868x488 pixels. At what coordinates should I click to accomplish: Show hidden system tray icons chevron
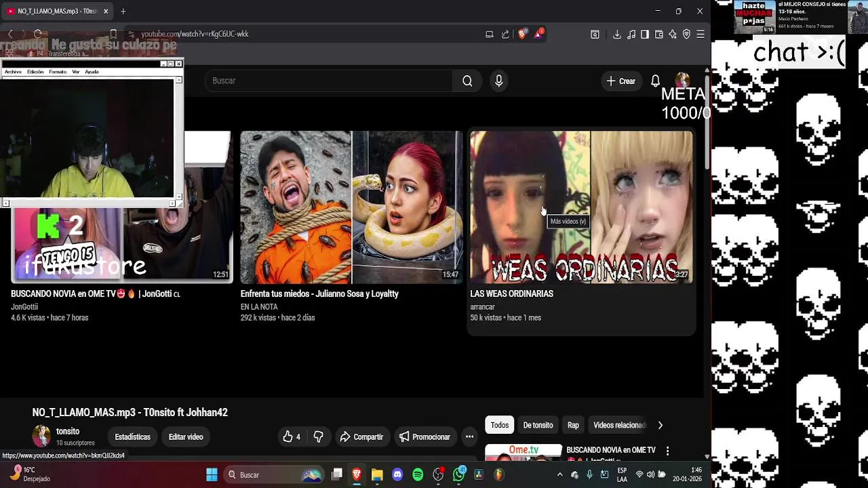[559, 474]
